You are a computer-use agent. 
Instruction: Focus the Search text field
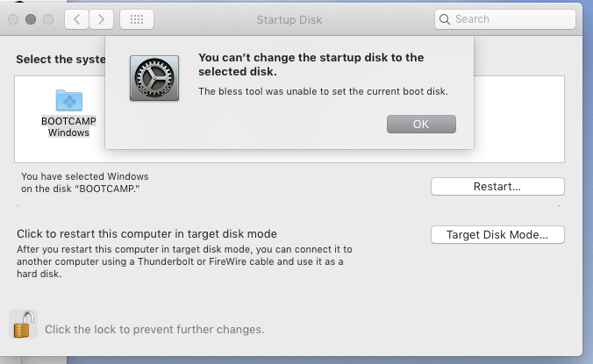[x=505, y=19]
